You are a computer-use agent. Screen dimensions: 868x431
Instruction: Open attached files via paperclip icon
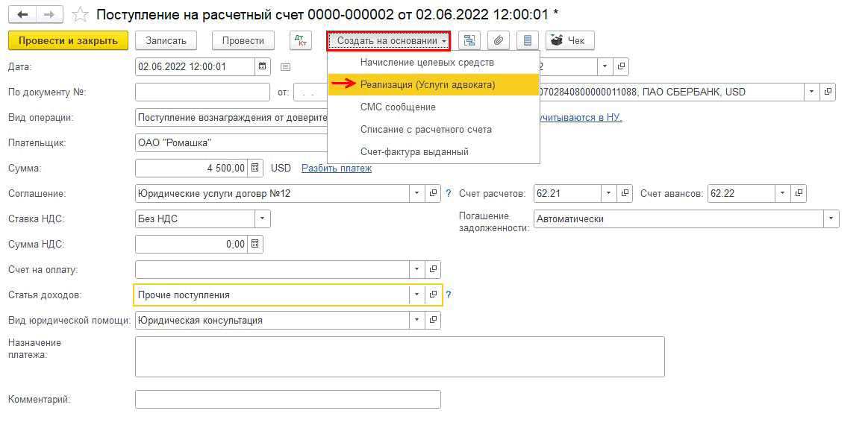pyautogui.click(x=499, y=40)
